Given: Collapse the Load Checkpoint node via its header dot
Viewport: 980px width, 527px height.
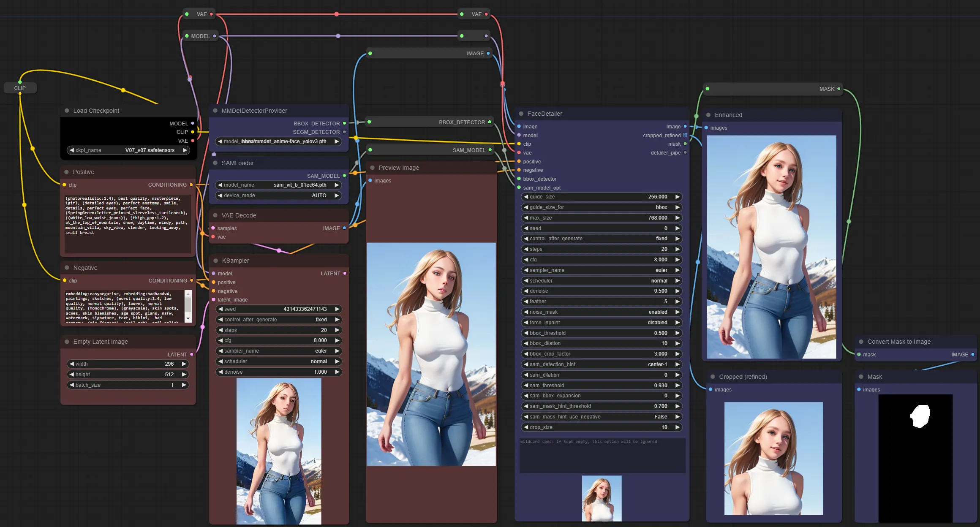Looking at the screenshot, I should [67, 110].
